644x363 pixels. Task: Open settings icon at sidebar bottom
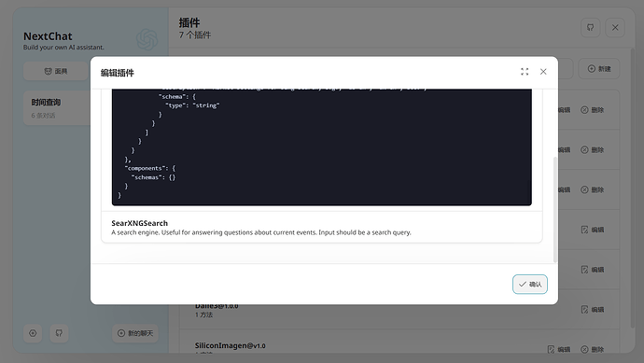[x=33, y=333]
